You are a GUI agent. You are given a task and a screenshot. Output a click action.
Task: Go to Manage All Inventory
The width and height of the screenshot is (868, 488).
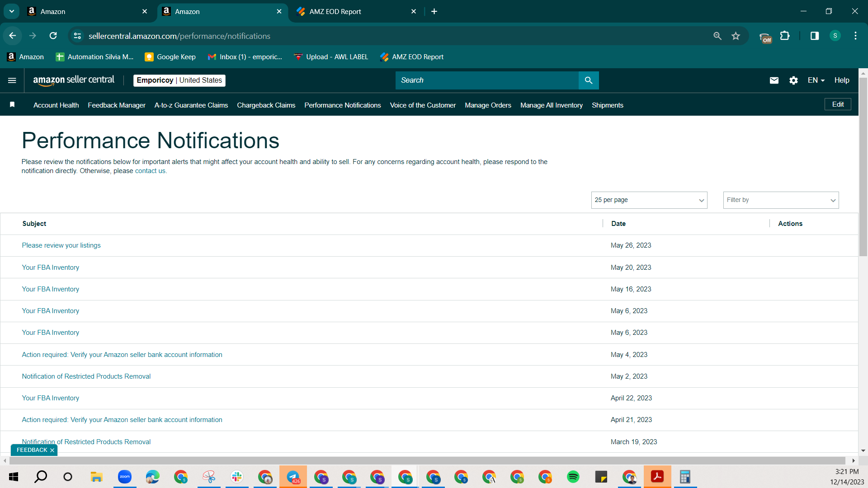point(552,105)
